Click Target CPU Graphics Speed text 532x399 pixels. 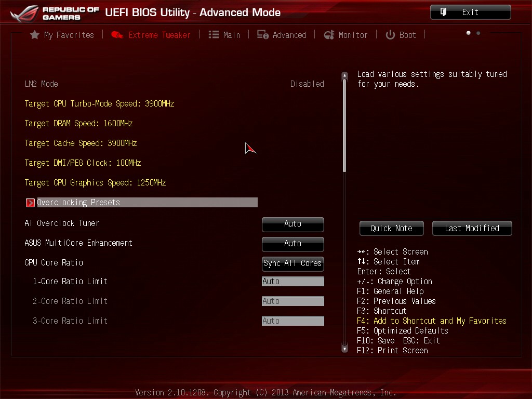coord(95,182)
